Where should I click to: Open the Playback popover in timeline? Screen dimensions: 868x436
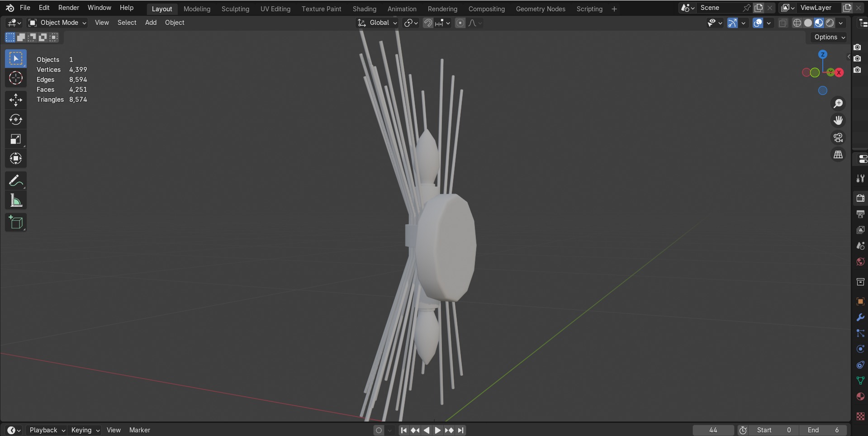tap(47, 430)
